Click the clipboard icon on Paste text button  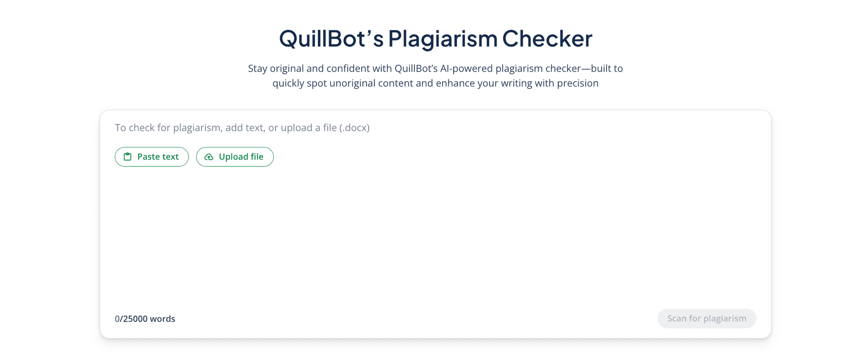128,156
